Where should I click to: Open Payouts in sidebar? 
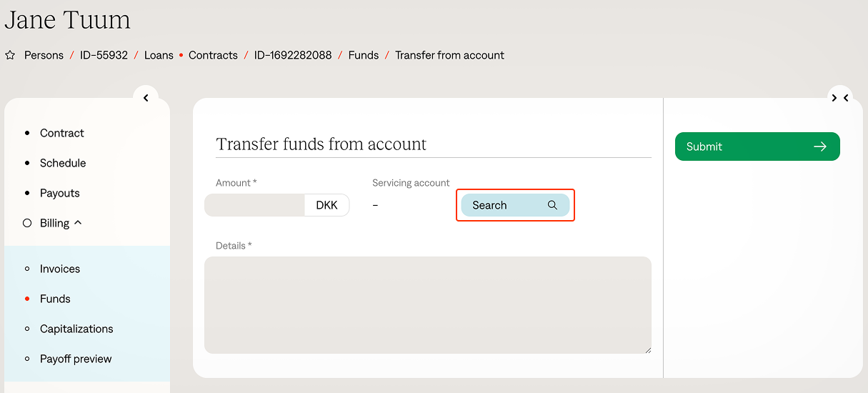point(60,193)
